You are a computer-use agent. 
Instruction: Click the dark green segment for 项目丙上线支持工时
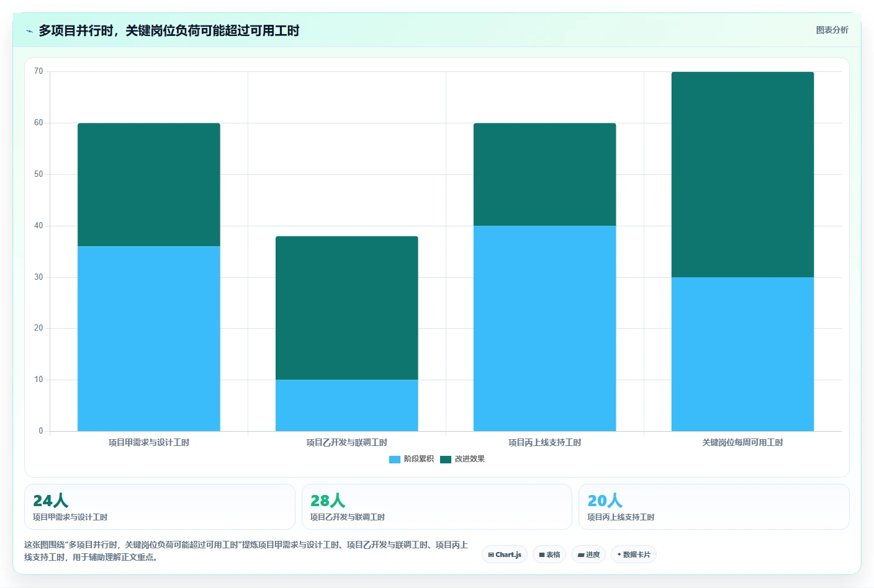click(x=545, y=174)
